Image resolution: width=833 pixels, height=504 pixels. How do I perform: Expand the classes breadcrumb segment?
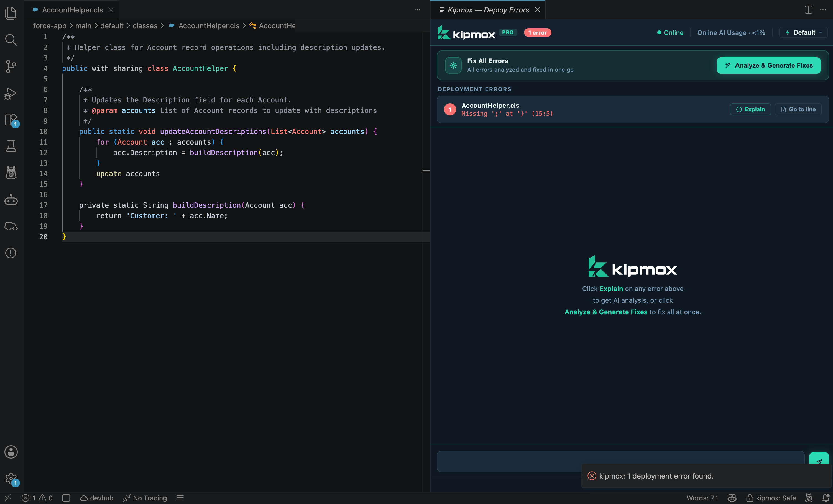(145, 26)
